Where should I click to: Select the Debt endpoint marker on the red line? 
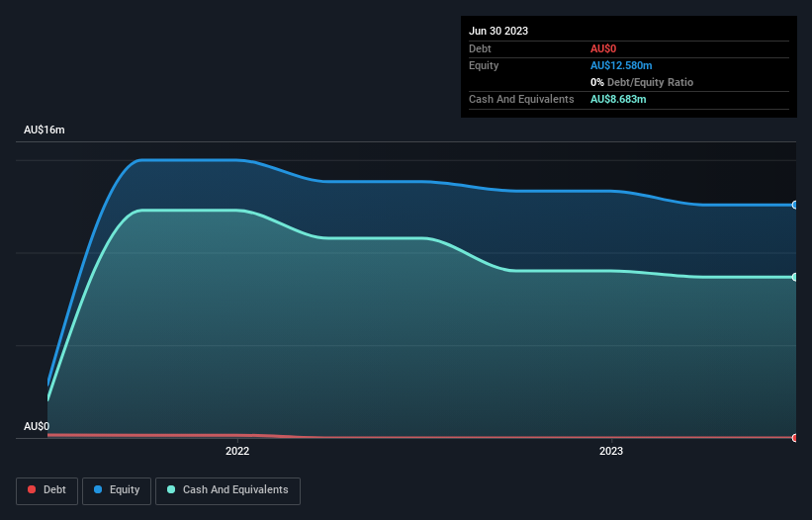794,438
